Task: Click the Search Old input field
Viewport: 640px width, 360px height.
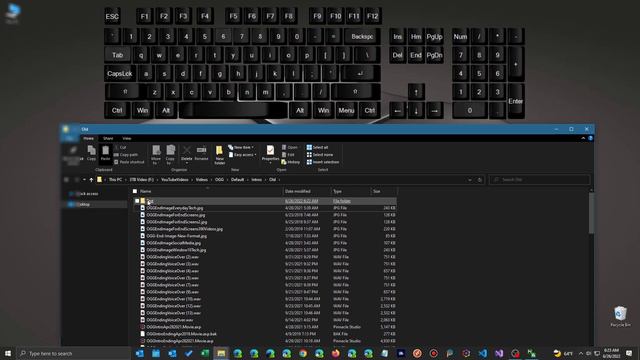Action: coord(540,180)
